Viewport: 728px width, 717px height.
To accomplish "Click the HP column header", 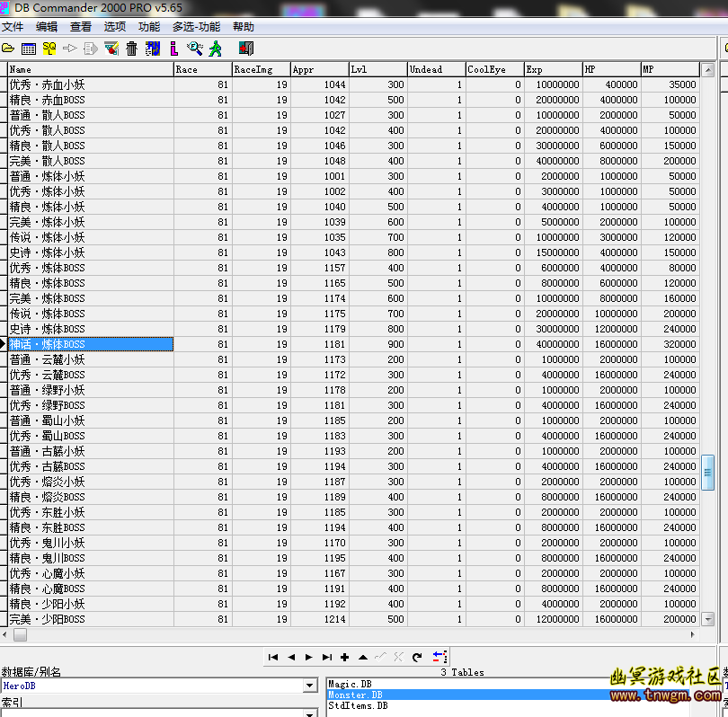I will [x=612, y=69].
